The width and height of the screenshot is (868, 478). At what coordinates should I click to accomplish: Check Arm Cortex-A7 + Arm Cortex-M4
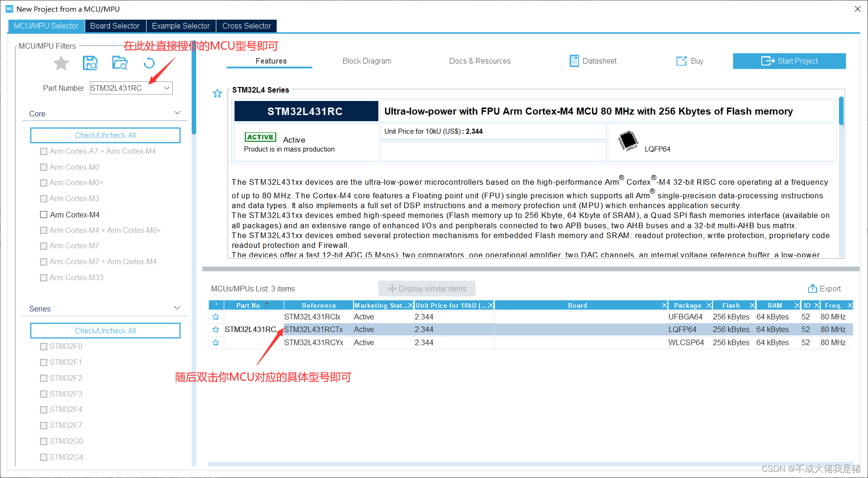[44, 152]
